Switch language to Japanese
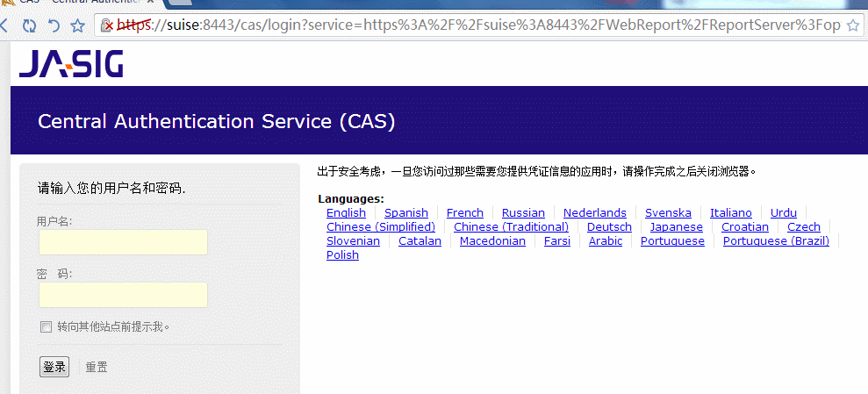Viewport: 868px width, 394px height. 677,227
